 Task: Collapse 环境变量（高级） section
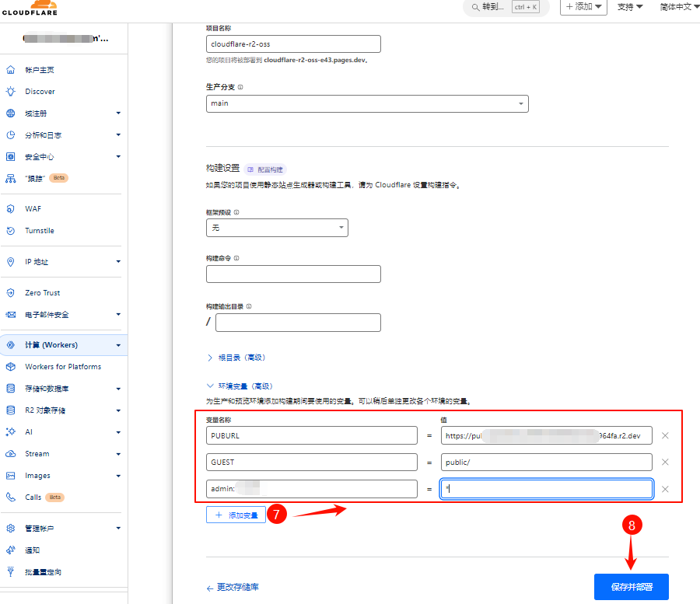(237, 386)
